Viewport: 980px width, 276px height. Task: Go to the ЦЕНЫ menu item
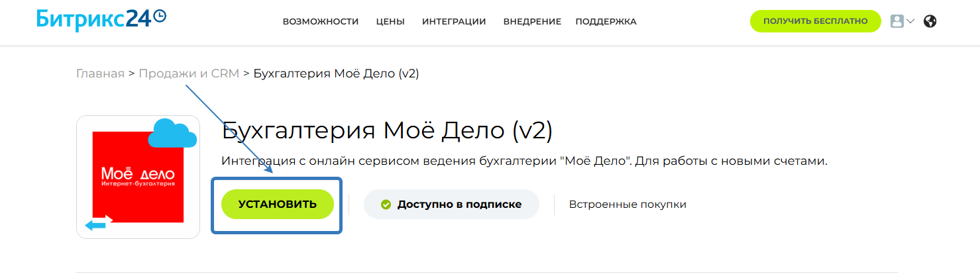pyautogui.click(x=390, y=22)
